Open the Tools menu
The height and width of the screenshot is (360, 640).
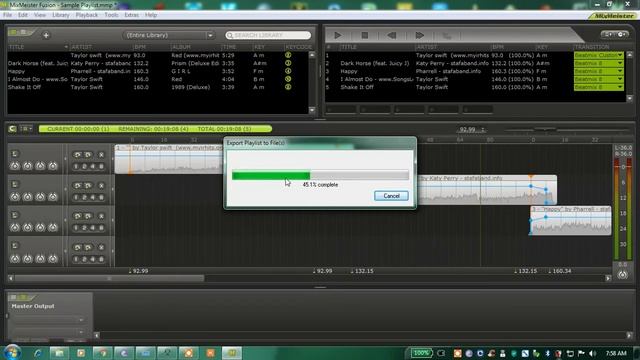click(x=111, y=15)
